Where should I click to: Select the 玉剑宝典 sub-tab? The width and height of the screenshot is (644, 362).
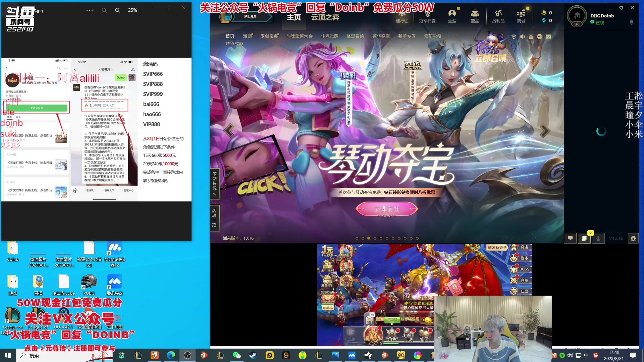[269, 36]
